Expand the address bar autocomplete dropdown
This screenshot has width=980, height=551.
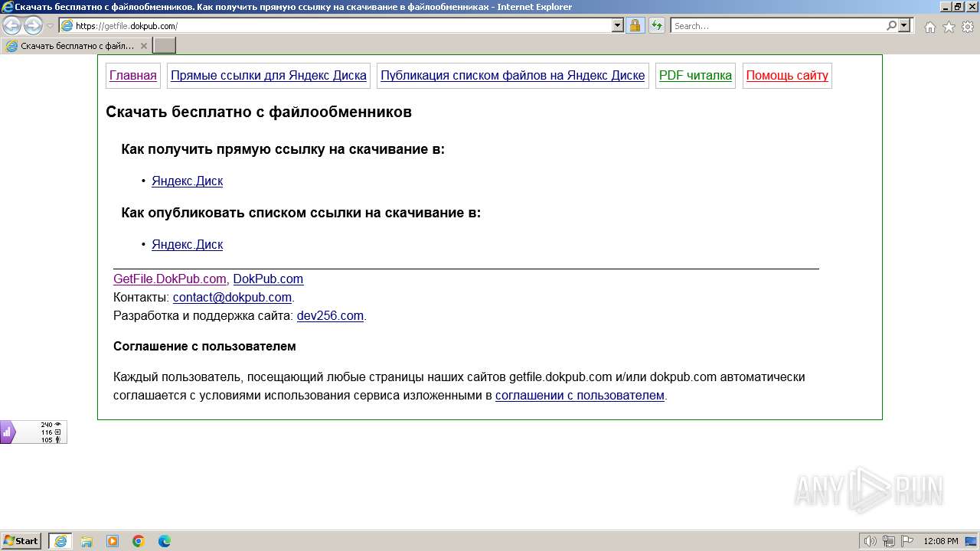(x=618, y=25)
